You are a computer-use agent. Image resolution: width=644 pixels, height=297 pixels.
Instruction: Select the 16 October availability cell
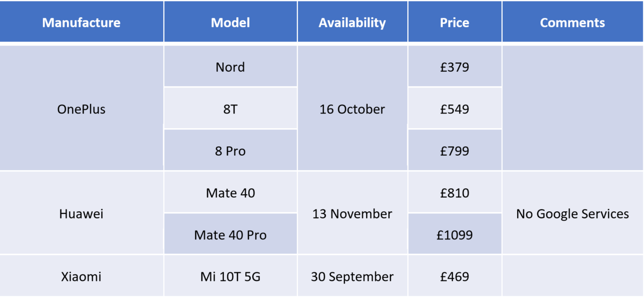click(352, 108)
